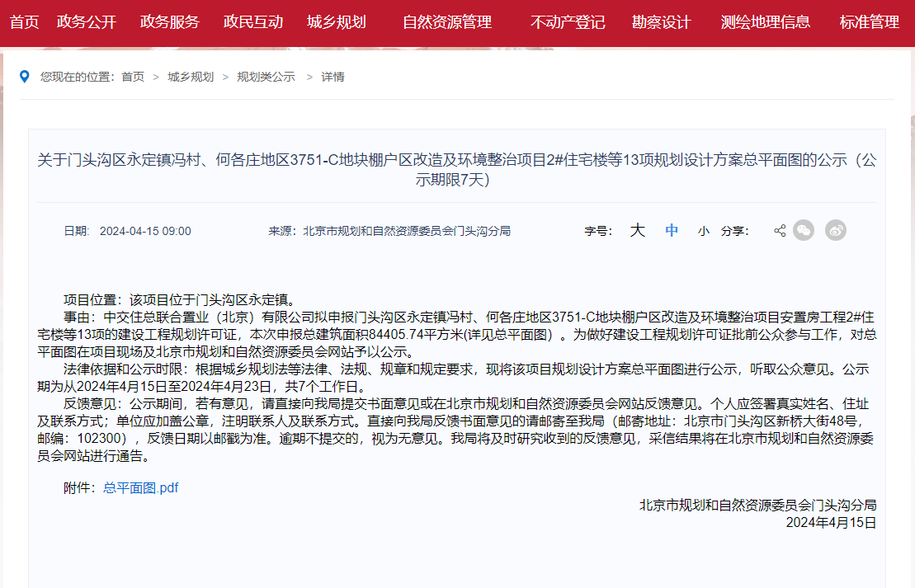
Task: Open the 首页 navigation menu item
Action: (x=25, y=22)
